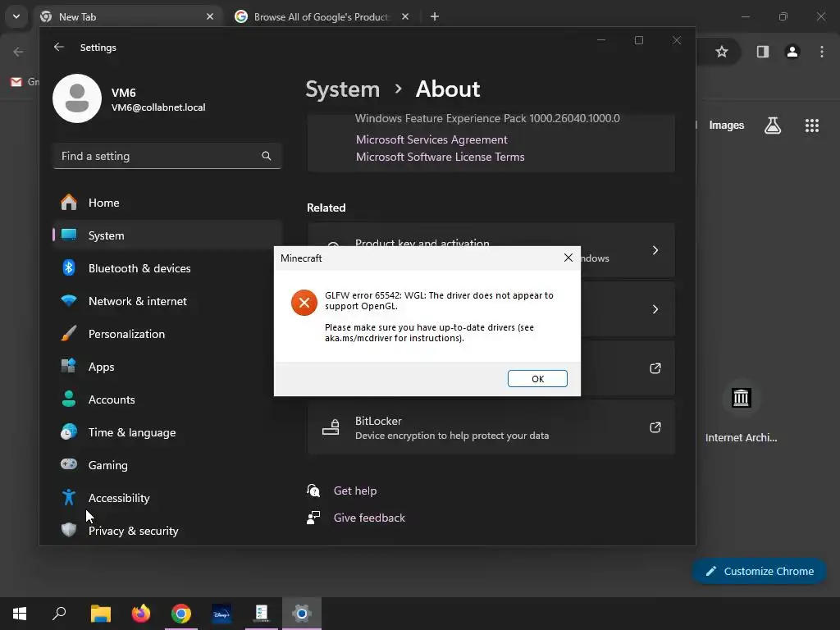Screen dimensions: 840x630
Task: Bookmark this page with the star icon
Action: pos(722,52)
